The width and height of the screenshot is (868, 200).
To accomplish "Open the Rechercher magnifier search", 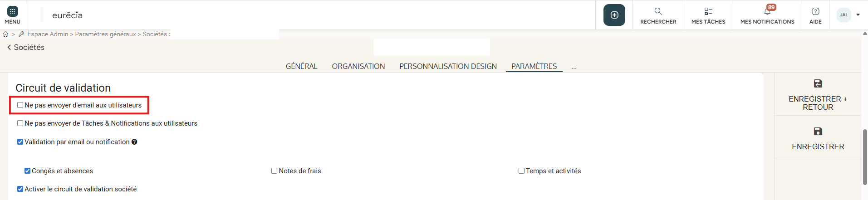I will point(658,11).
